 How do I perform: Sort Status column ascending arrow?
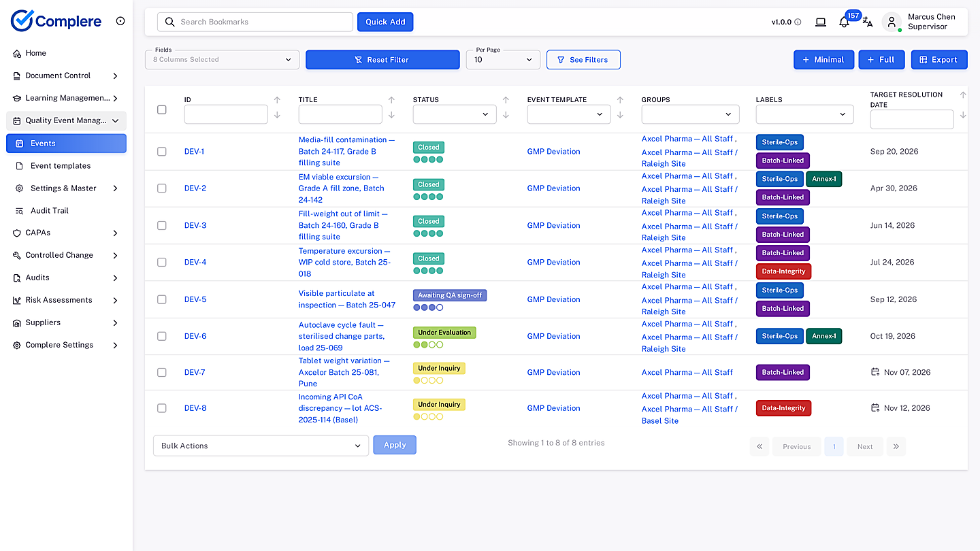pyautogui.click(x=506, y=100)
